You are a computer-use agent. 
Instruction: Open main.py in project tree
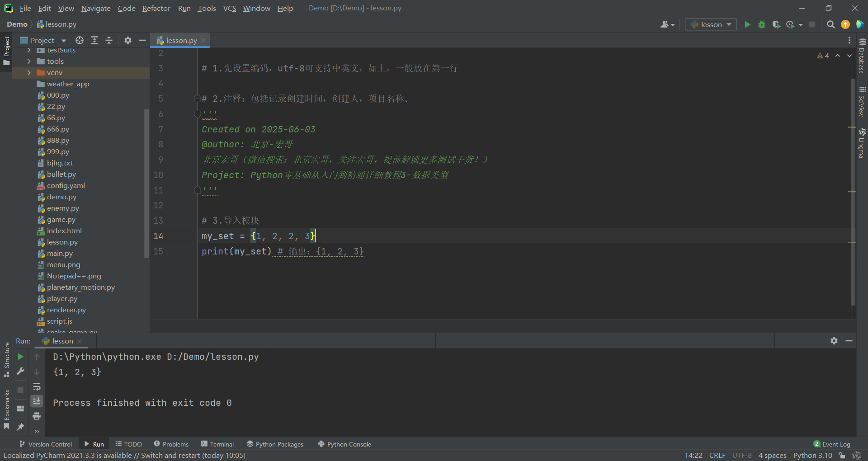60,254
